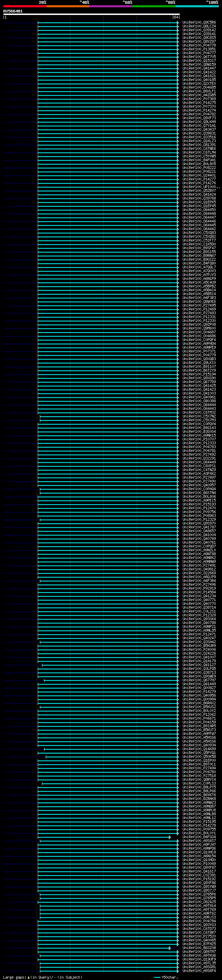
Task: Click query end position label 264
Action: pos(175,17)
